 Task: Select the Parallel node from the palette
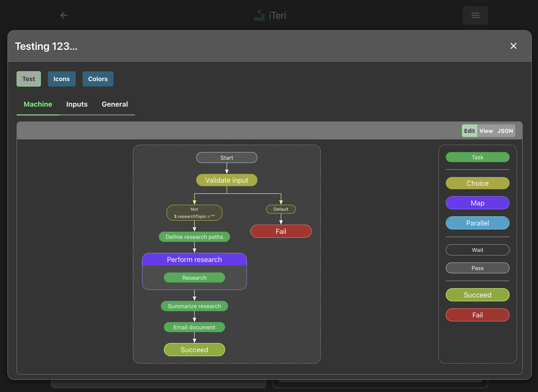[x=477, y=223]
